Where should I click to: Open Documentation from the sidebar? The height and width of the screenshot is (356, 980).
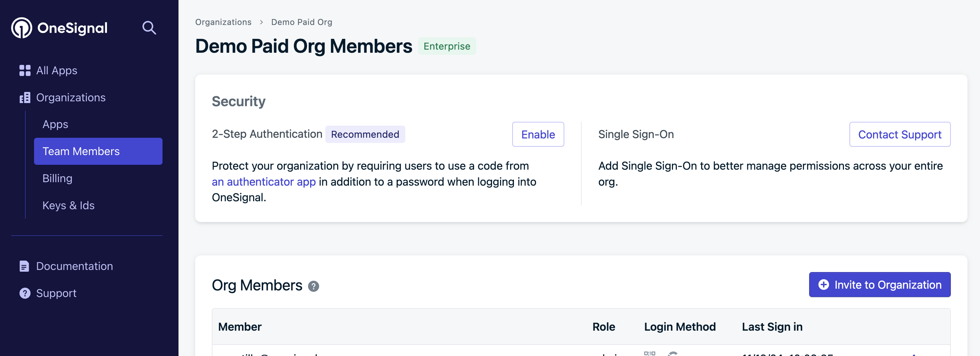[75, 266]
